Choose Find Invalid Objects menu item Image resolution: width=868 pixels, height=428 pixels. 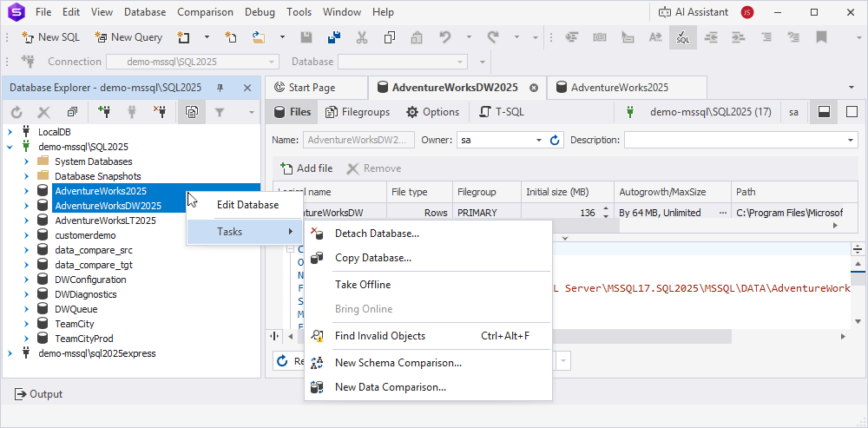[x=429, y=336]
